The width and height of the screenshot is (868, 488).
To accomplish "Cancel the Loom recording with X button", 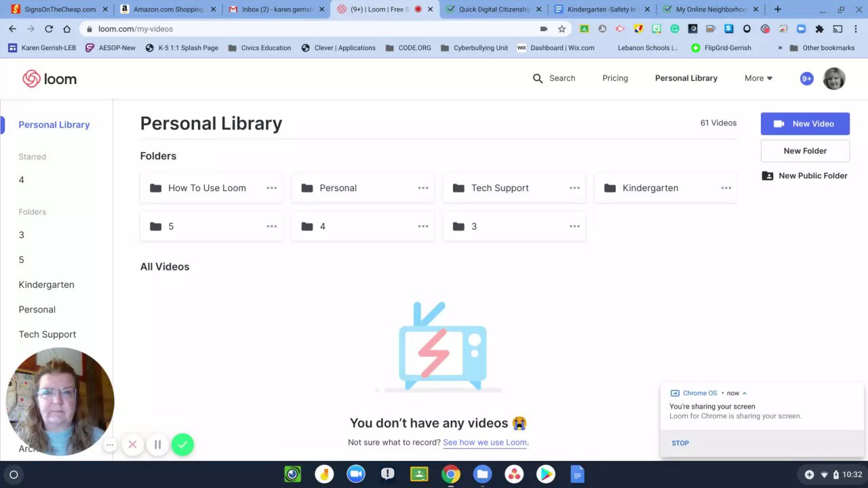I will [133, 445].
